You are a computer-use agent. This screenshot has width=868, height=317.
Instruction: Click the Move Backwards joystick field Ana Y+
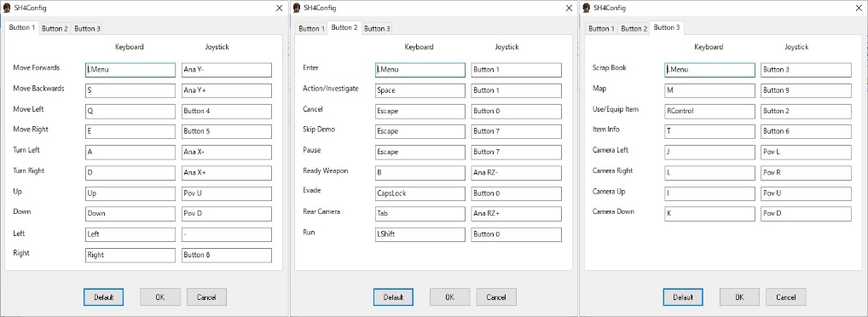(x=227, y=90)
